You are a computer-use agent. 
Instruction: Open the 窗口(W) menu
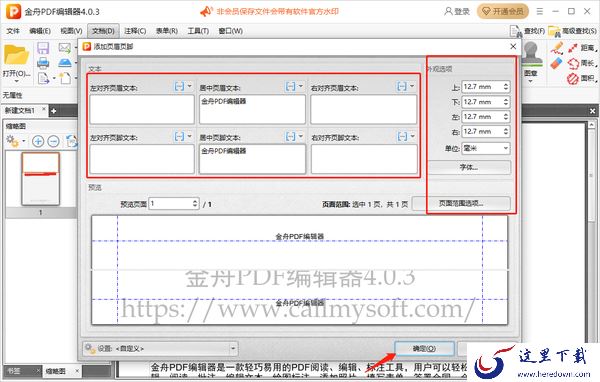tap(230, 31)
